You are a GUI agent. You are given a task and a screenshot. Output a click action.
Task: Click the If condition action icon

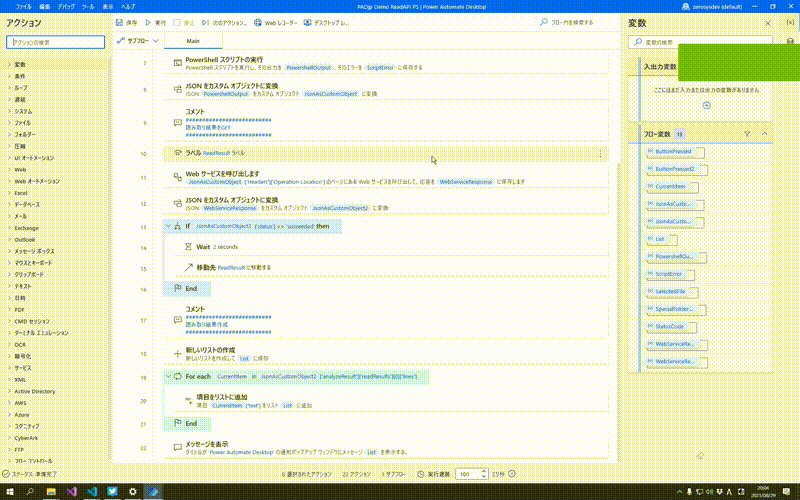[x=178, y=226]
